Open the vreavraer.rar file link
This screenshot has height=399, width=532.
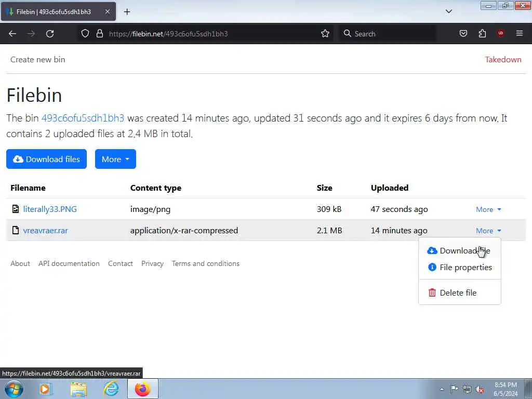[46, 230]
